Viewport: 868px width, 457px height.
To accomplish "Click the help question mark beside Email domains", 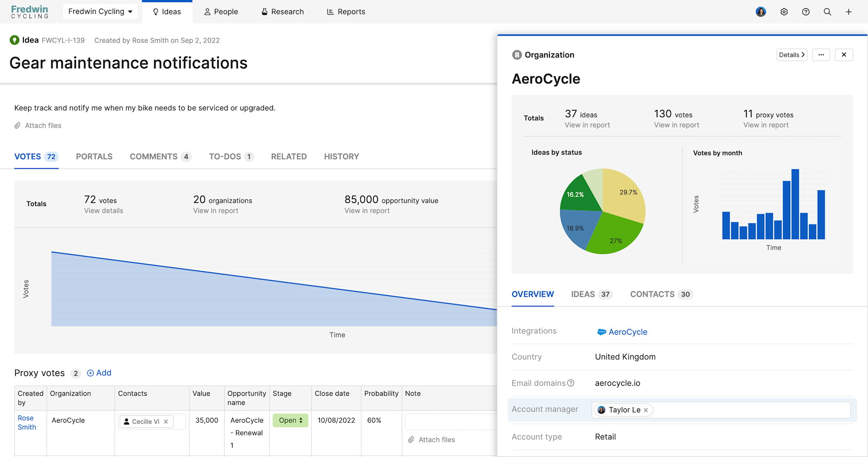I will [570, 383].
